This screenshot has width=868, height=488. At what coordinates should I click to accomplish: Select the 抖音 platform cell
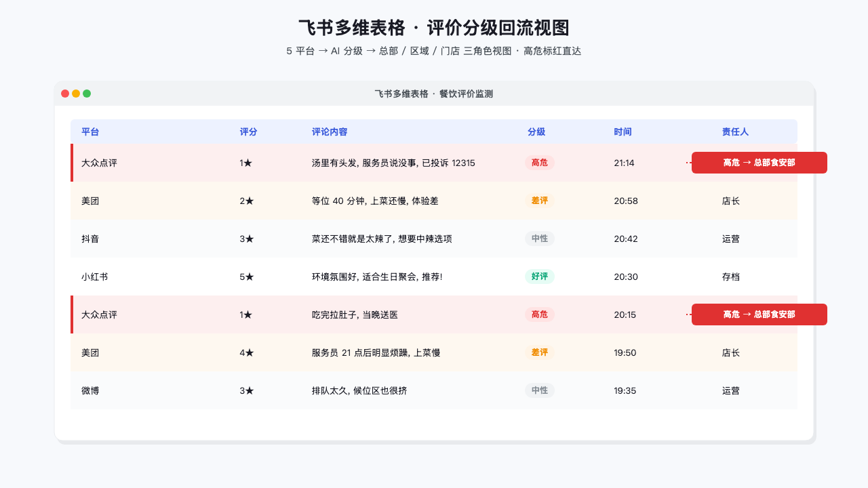point(90,239)
